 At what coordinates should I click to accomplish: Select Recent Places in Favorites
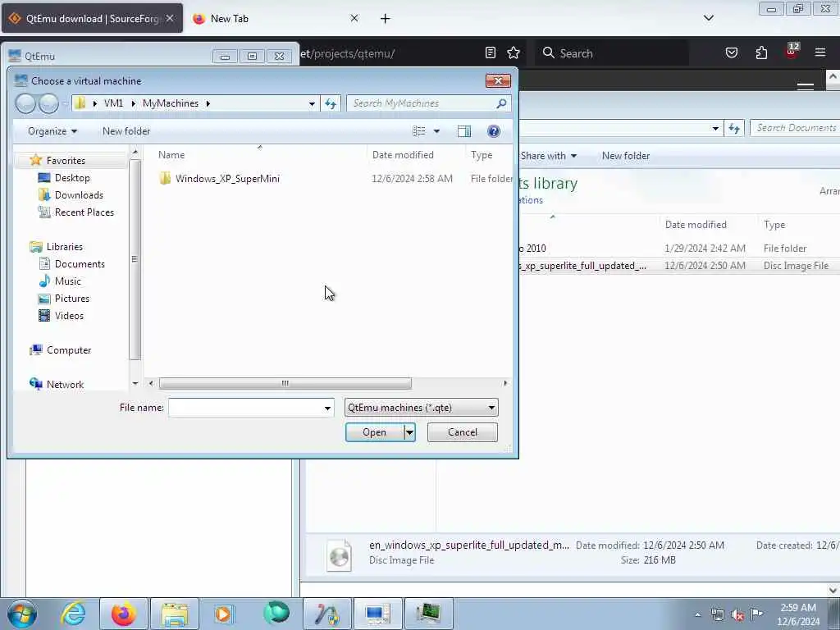[x=84, y=212]
